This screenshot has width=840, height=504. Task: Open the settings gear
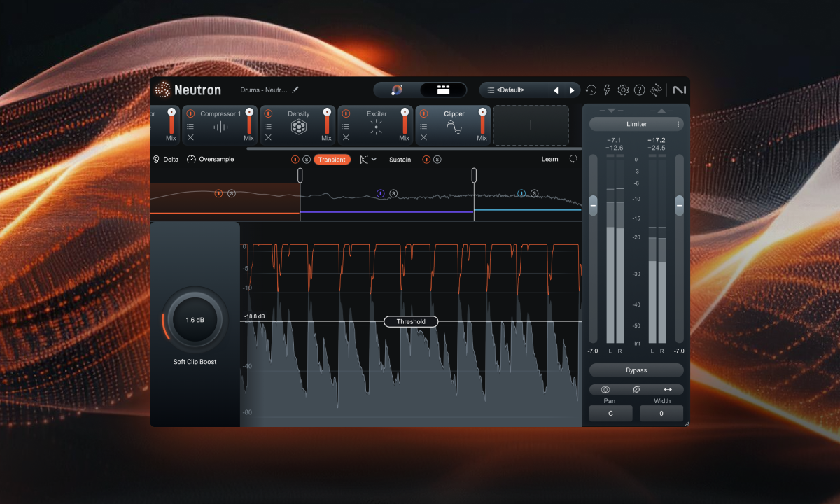click(x=623, y=90)
